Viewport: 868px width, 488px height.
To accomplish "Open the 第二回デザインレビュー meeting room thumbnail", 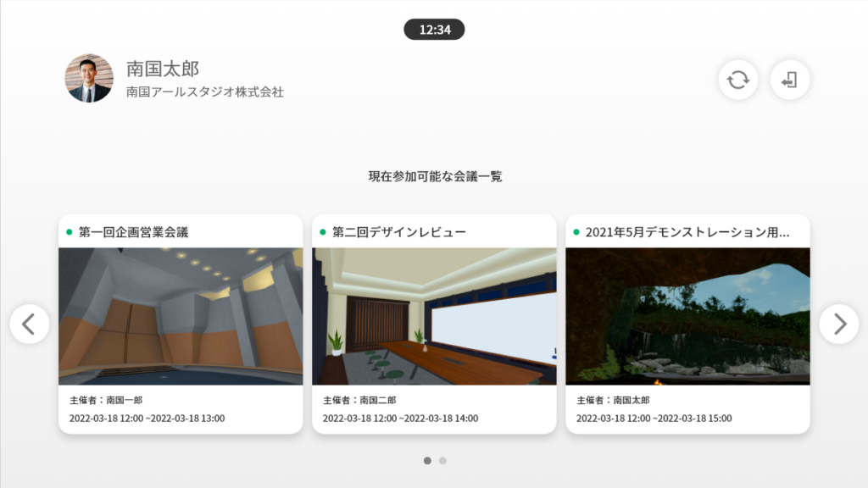I will [434, 316].
